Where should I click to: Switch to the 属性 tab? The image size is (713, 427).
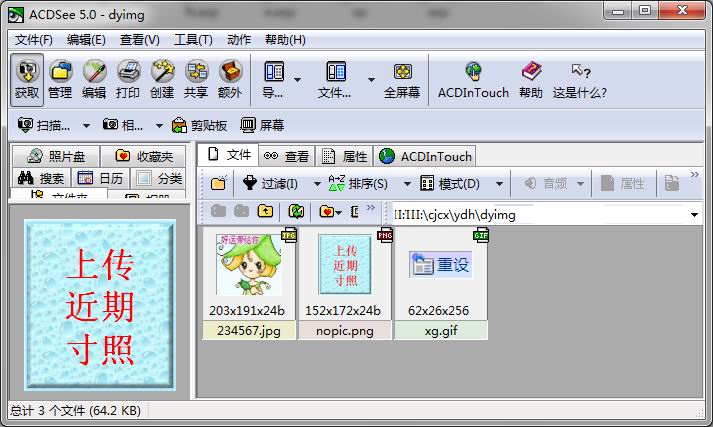tap(344, 156)
